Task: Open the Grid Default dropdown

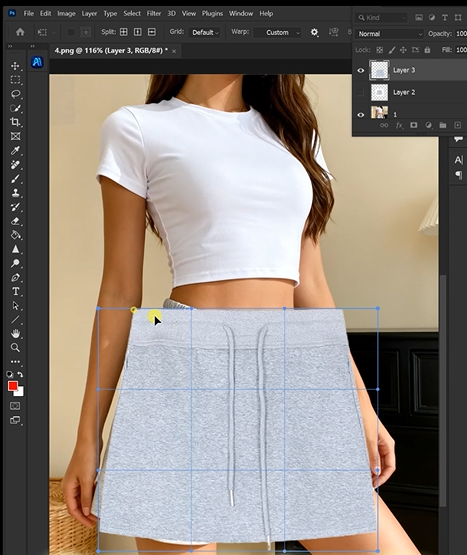Action: (x=205, y=33)
